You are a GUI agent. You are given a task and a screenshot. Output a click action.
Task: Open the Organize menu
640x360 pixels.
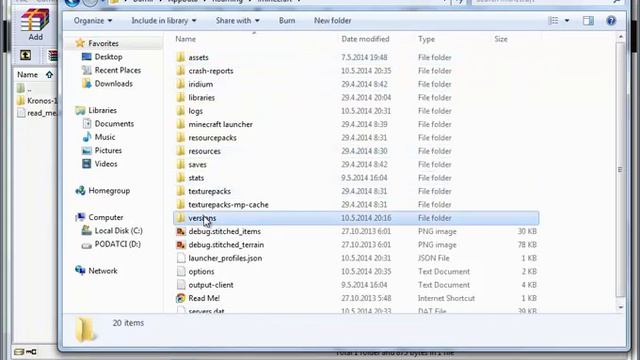(x=93, y=20)
